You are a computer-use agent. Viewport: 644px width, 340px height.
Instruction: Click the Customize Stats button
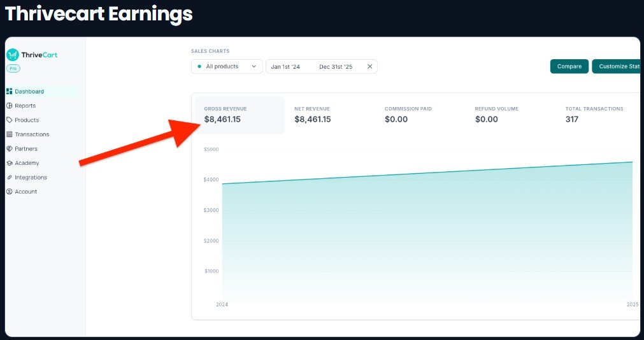coord(616,66)
